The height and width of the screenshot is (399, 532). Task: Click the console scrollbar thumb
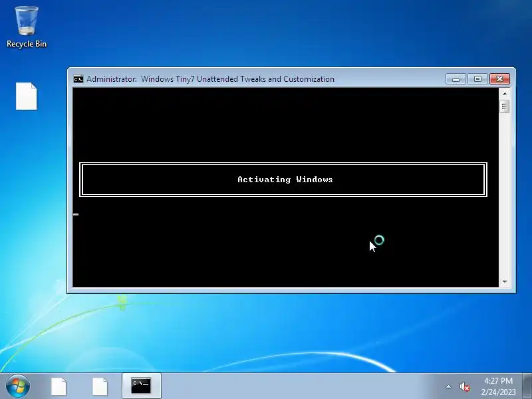click(505, 106)
